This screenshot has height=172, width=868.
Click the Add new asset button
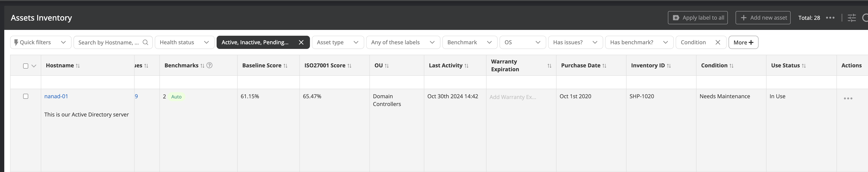click(763, 18)
